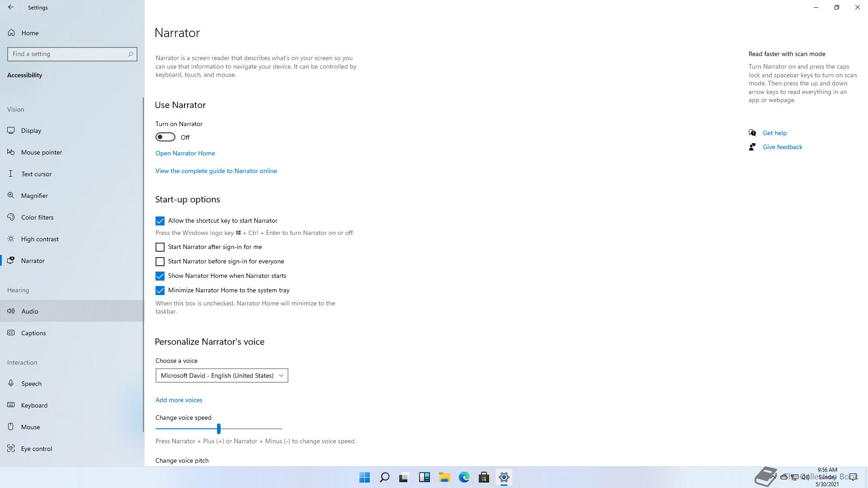This screenshot has height=488, width=868.
Task: Click the volume icon in system tray
Action: [x=806, y=477]
